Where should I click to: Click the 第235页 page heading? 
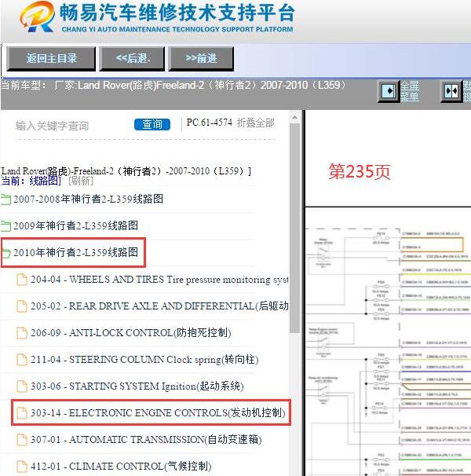(x=360, y=172)
